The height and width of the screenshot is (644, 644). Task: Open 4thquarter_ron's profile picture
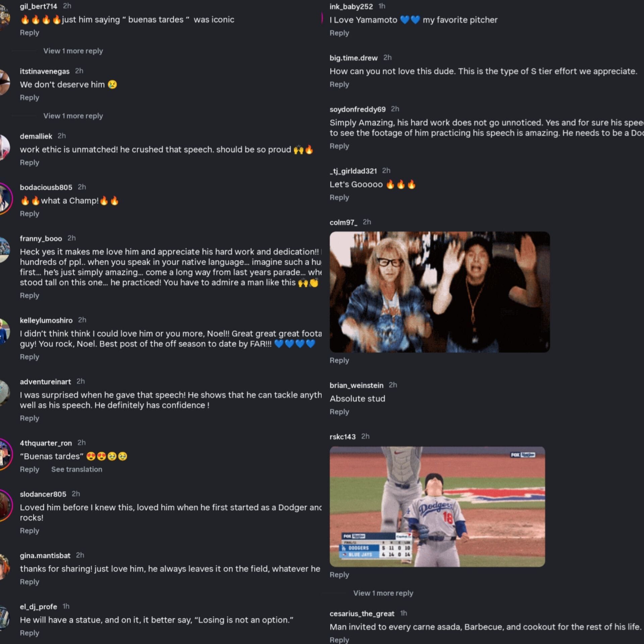coord(5,454)
